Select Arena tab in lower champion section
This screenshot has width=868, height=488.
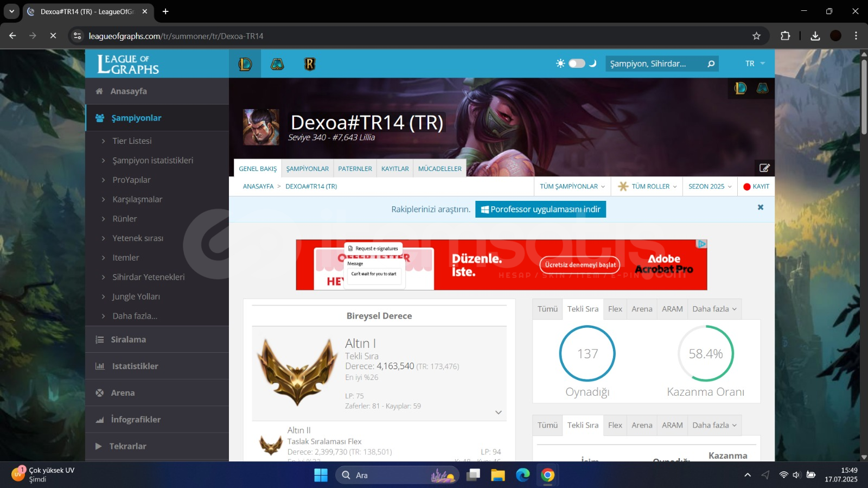[642, 425]
